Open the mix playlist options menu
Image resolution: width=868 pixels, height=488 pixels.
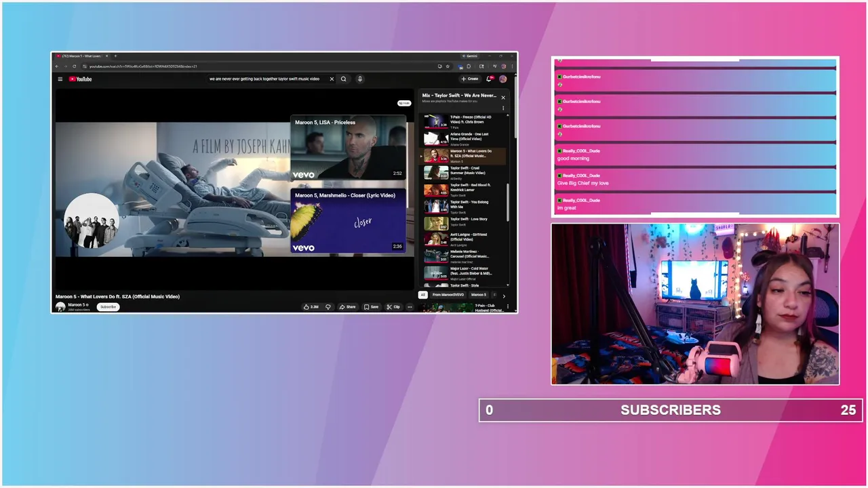point(503,108)
